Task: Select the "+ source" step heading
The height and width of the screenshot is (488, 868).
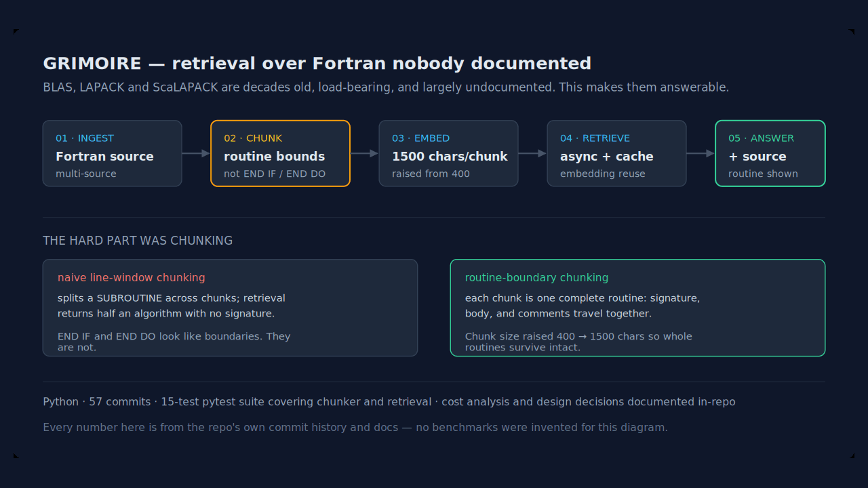Action: [757, 157]
